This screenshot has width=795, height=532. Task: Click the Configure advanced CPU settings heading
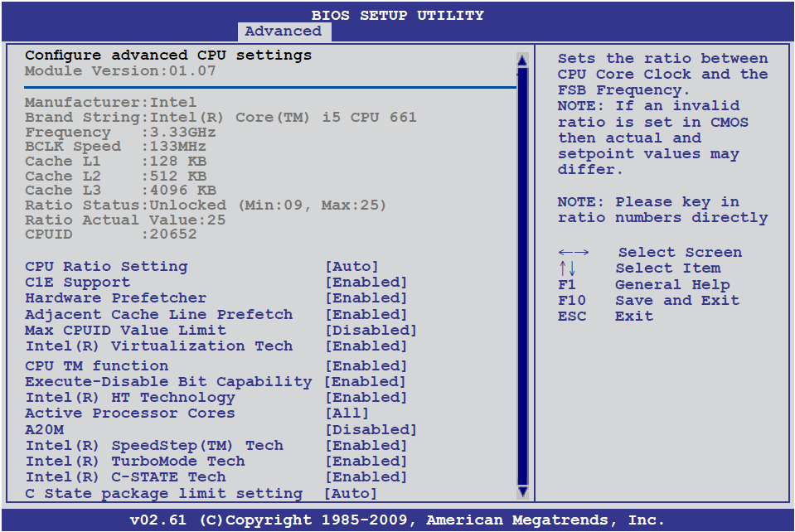168,56
